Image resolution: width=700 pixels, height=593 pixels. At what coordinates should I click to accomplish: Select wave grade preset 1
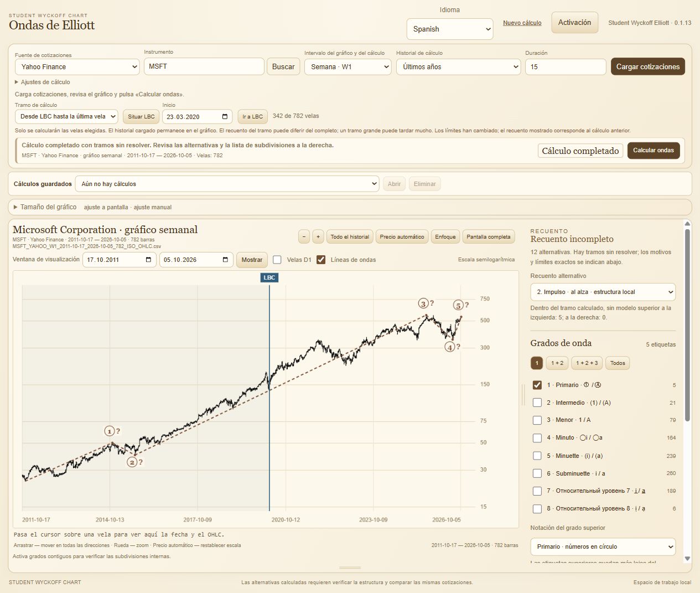tap(537, 363)
